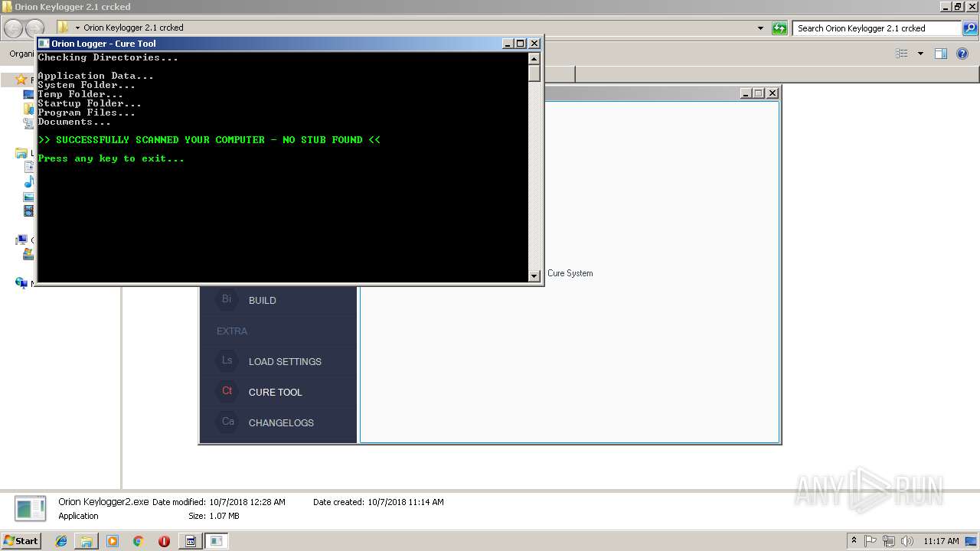Open Explorer help with the question icon
The width and height of the screenshot is (980, 551).
[x=962, y=54]
